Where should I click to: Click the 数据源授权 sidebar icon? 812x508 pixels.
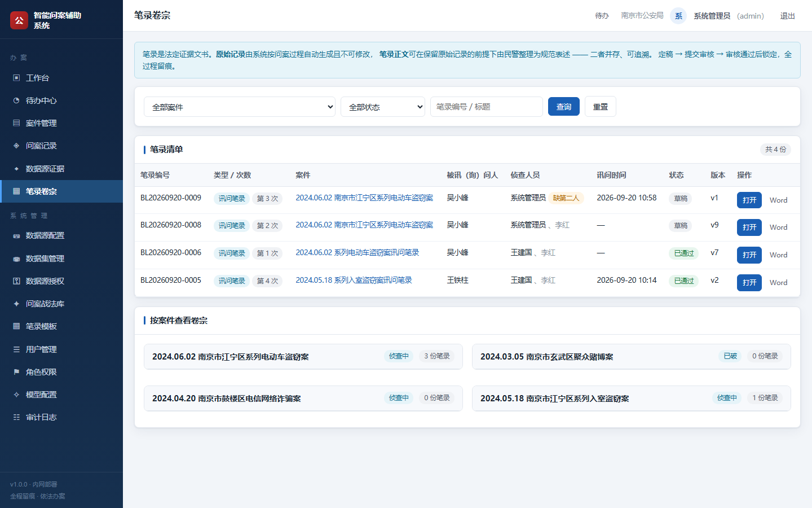(16, 281)
